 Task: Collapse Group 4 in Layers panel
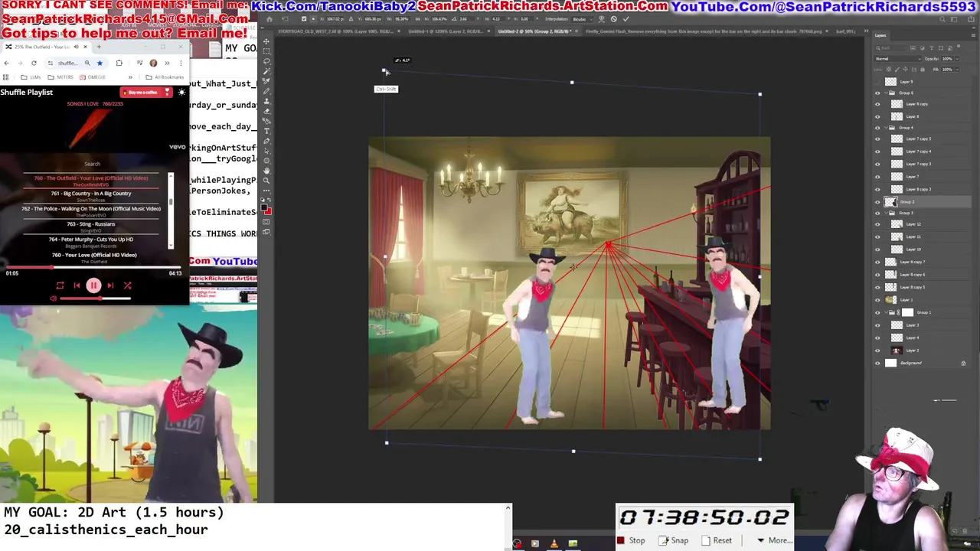point(885,128)
